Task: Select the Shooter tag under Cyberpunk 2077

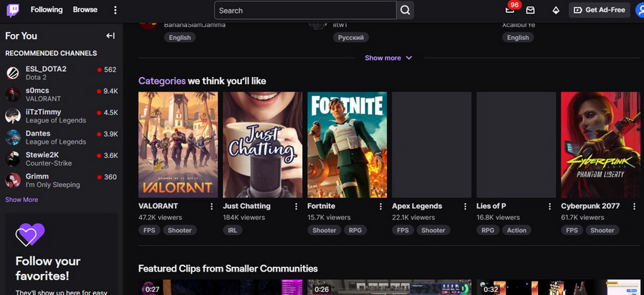Action: (x=602, y=230)
